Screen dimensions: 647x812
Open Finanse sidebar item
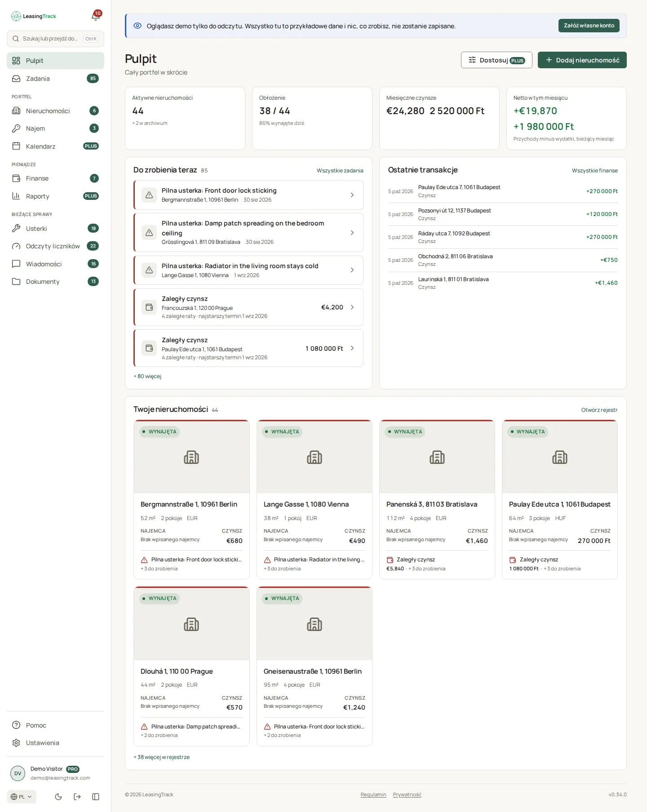point(55,178)
